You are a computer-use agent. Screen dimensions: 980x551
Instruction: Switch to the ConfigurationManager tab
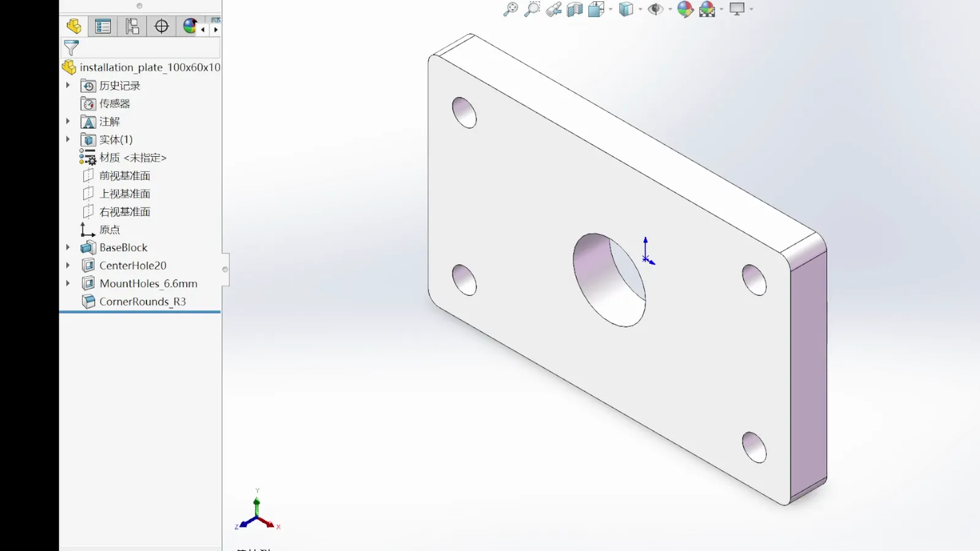pos(132,26)
